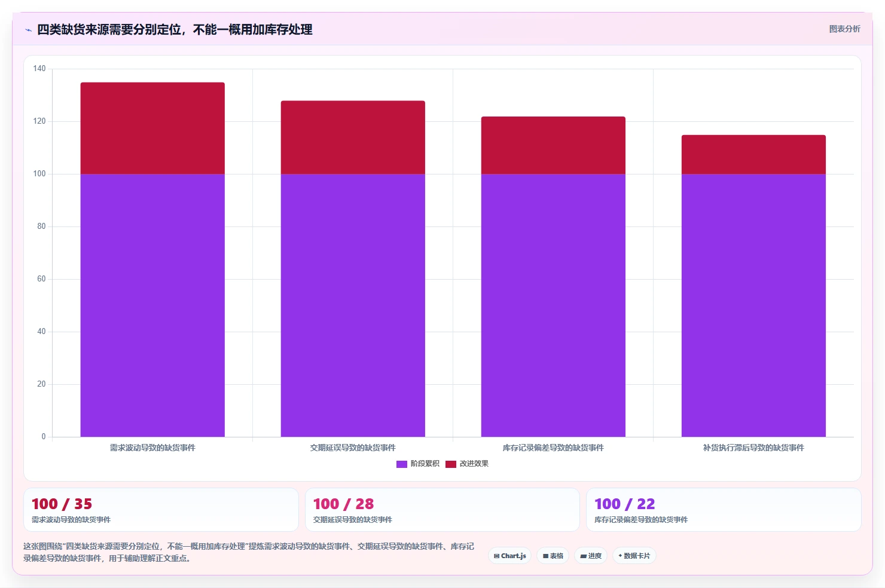Click the y-axis value 60
Screen dimensions: 885x588
click(41, 279)
